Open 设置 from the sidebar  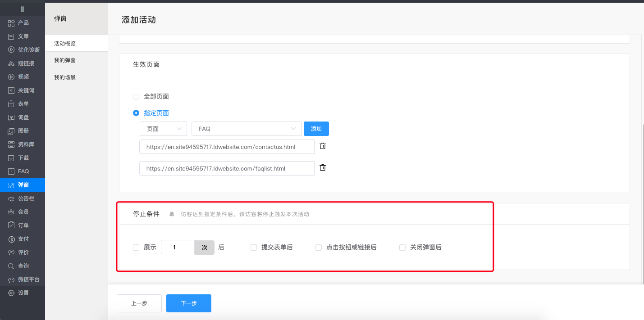23,293
